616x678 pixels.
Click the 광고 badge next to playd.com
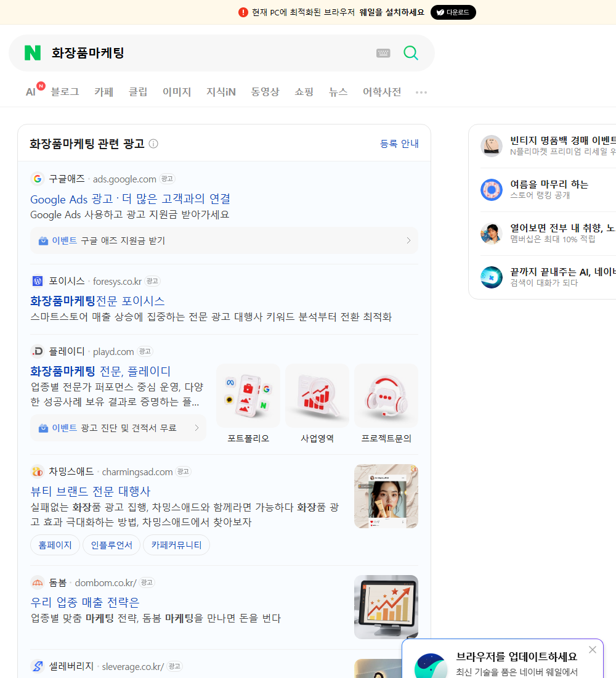pyautogui.click(x=145, y=351)
